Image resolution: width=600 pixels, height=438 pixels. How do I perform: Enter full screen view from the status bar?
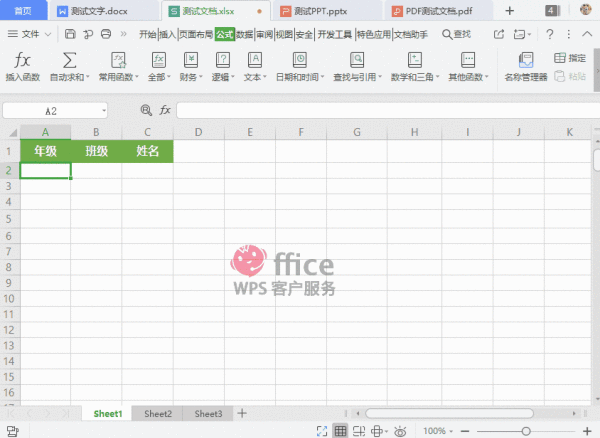tap(319, 431)
